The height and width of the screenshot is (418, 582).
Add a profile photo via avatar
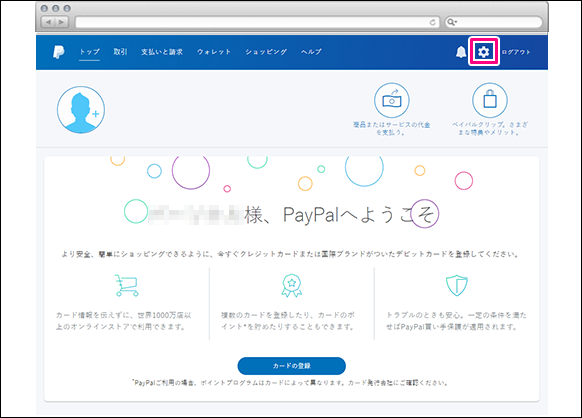(x=81, y=110)
